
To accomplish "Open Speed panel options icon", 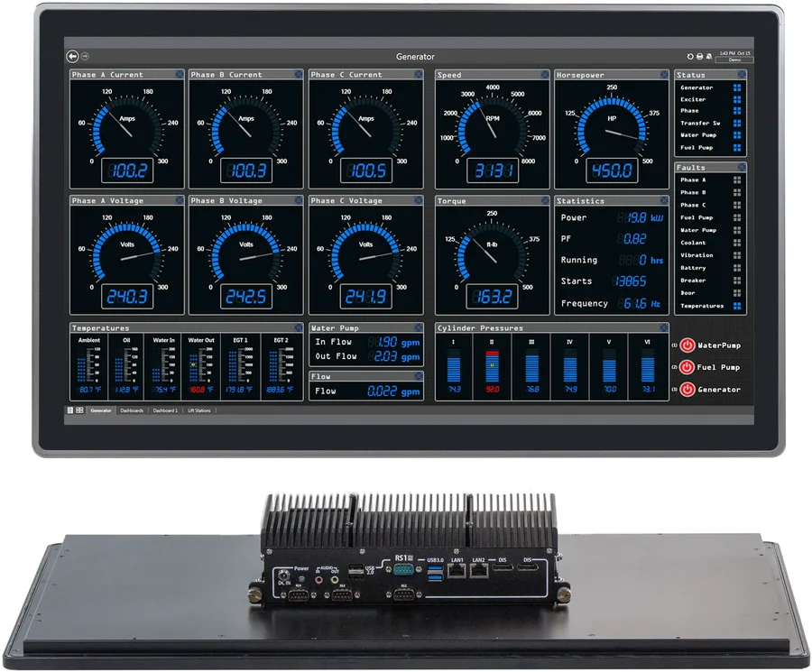I will 544,75.
